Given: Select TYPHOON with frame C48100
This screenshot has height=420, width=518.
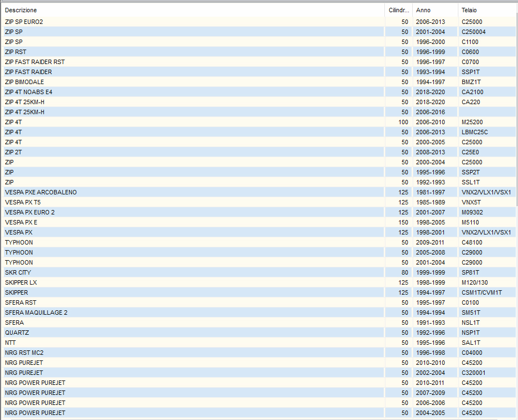Looking at the screenshot, I should 258,242.
